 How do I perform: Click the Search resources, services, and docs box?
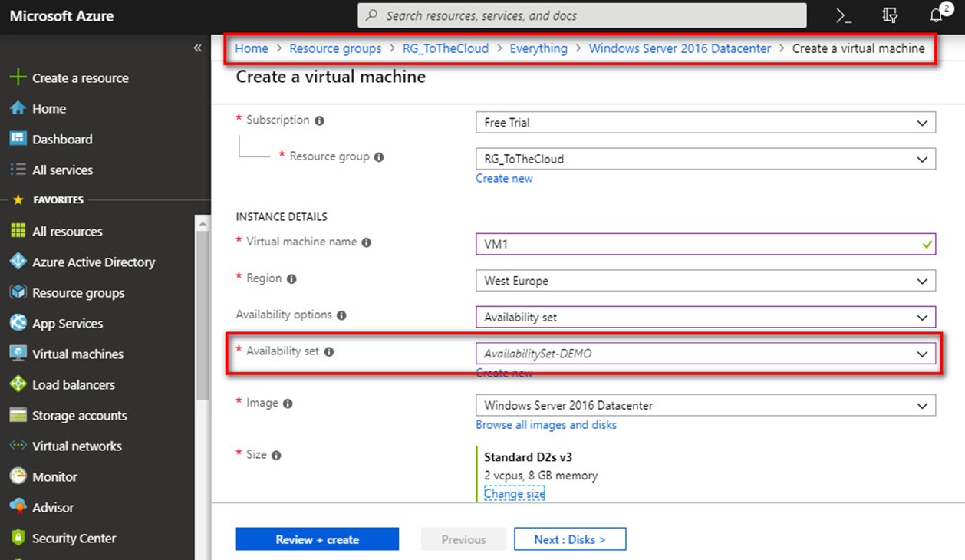pyautogui.click(x=582, y=15)
